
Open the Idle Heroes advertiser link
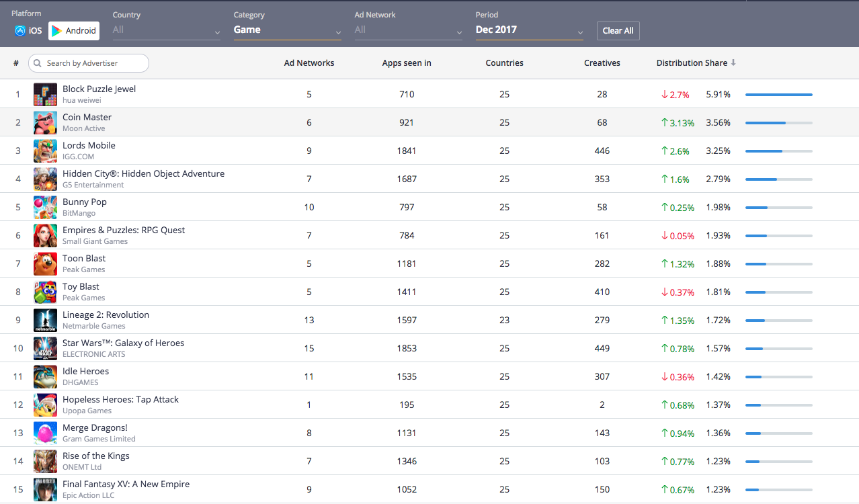[x=85, y=371]
